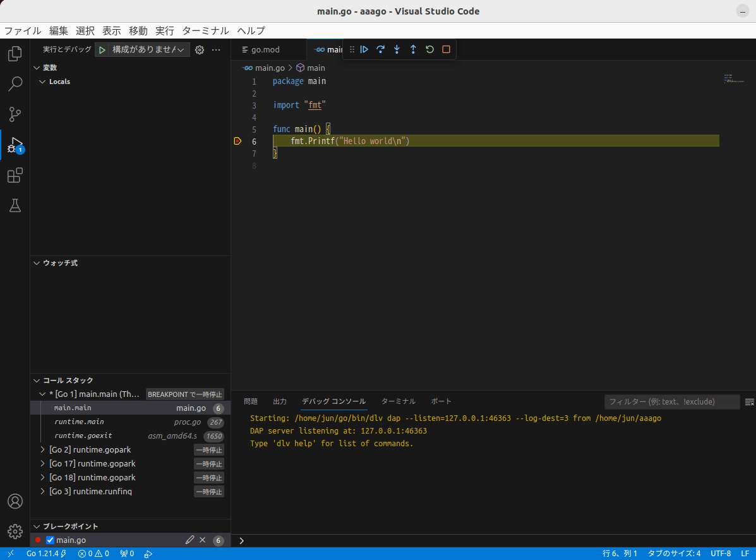Open the 選択 menu
This screenshot has width=756, height=560.
(85, 31)
